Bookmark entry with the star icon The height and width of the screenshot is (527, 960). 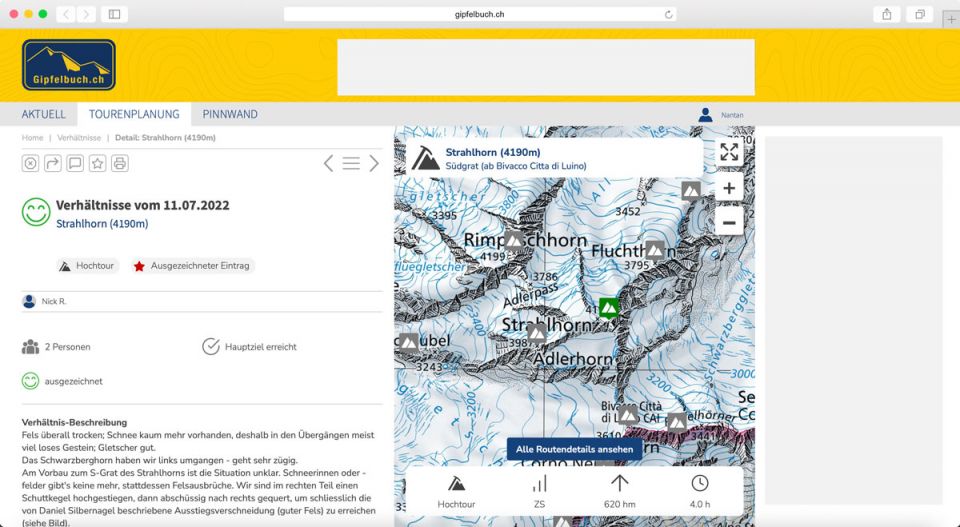97,163
